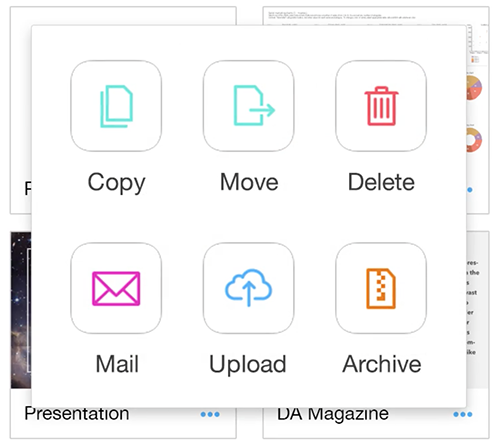Viewport: 500px width, 446px height.
Task: Click the Presentation file name
Action: pos(77,414)
